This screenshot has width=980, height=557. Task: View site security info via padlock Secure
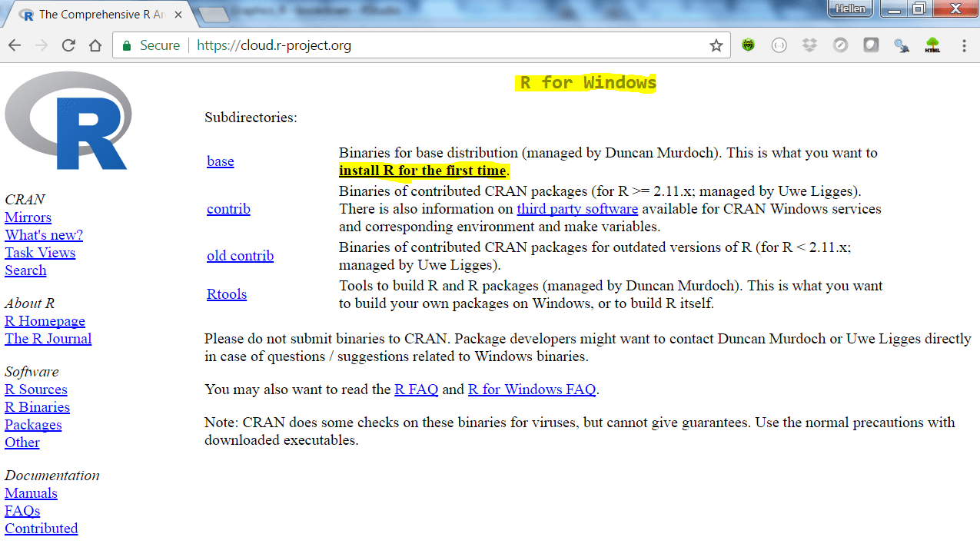point(151,45)
